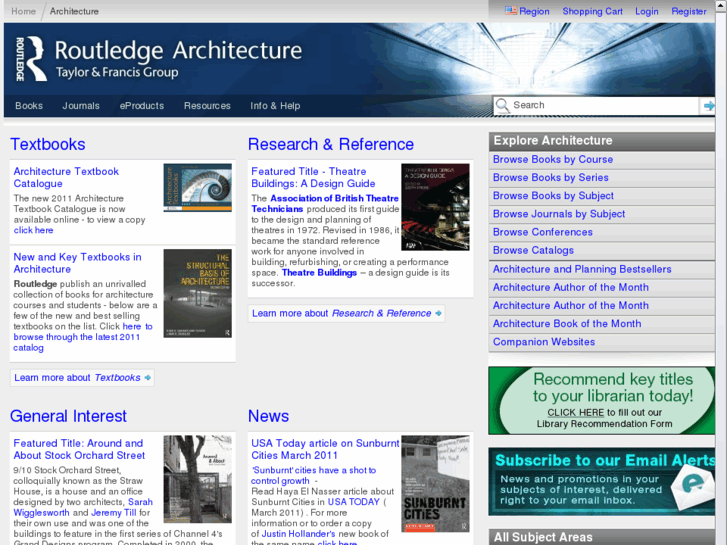
Task: Open the Architecture Textbook Catalogue cover image
Action: (197, 188)
